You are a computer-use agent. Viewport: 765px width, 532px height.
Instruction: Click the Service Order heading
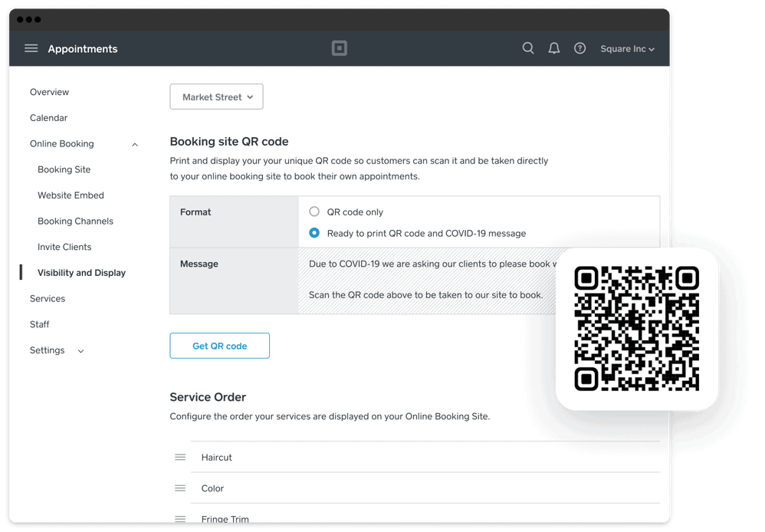pos(208,397)
